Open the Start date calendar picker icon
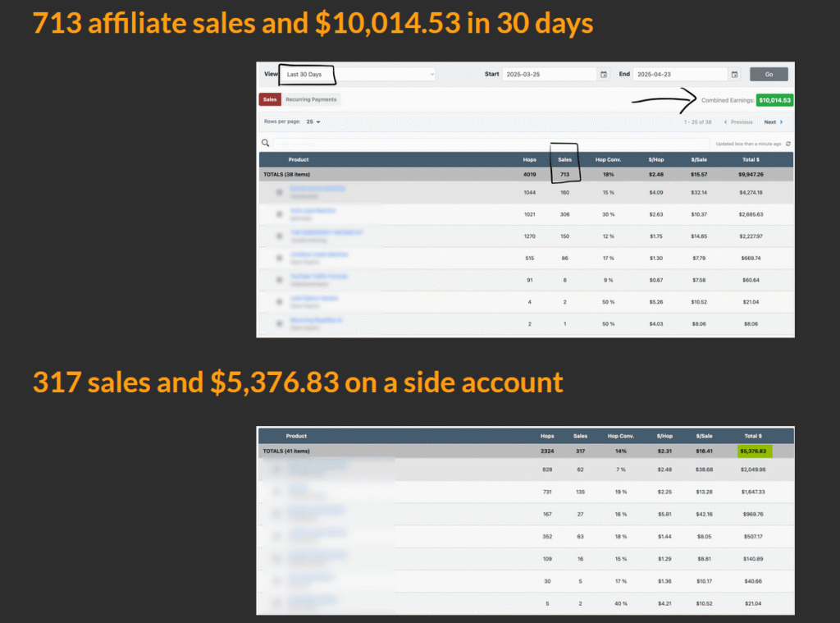Viewport: 840px width, 623px height. [604, 74]
